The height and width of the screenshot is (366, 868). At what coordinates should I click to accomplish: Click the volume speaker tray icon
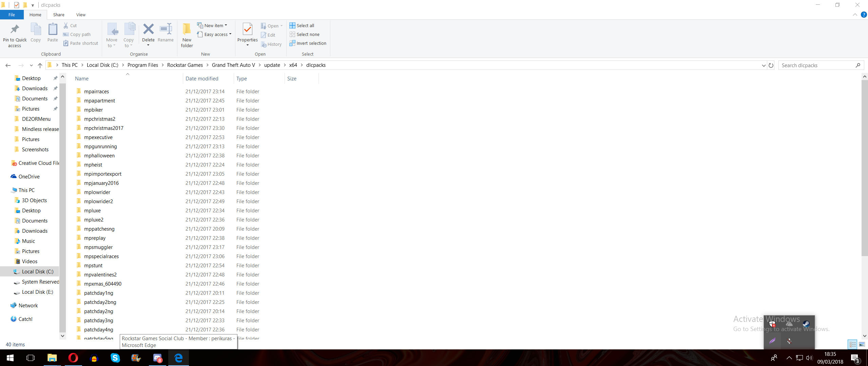coord(809,358)
